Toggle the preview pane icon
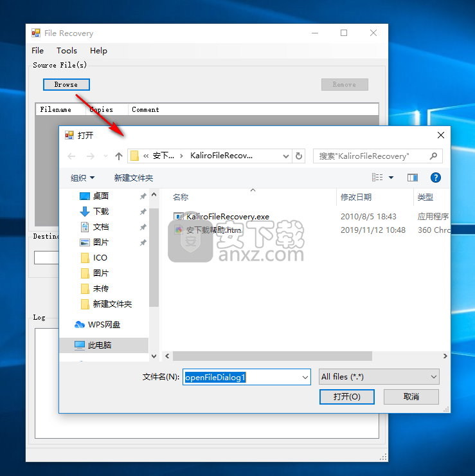Viewport: 475px width, 476px height. point(412,178)
